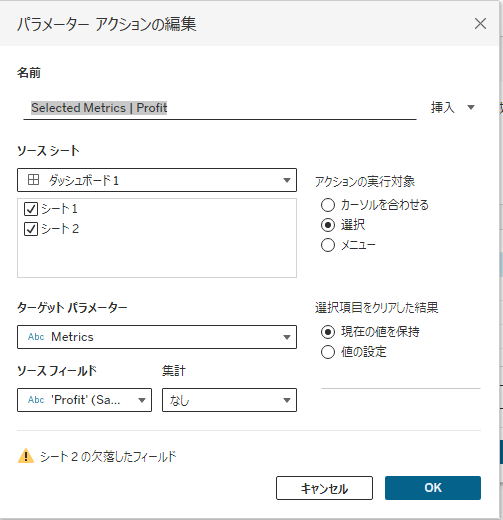Click the 挿入 menu label
This screenshot has height=520, width=503.
[x=443, y=107]
